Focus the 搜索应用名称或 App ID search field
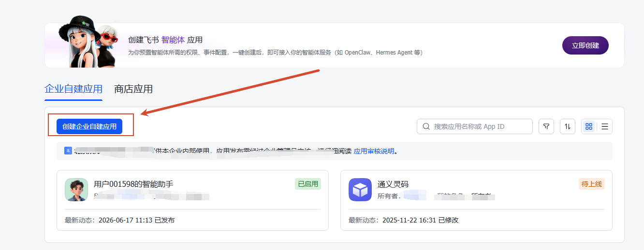 coord(474,126)
